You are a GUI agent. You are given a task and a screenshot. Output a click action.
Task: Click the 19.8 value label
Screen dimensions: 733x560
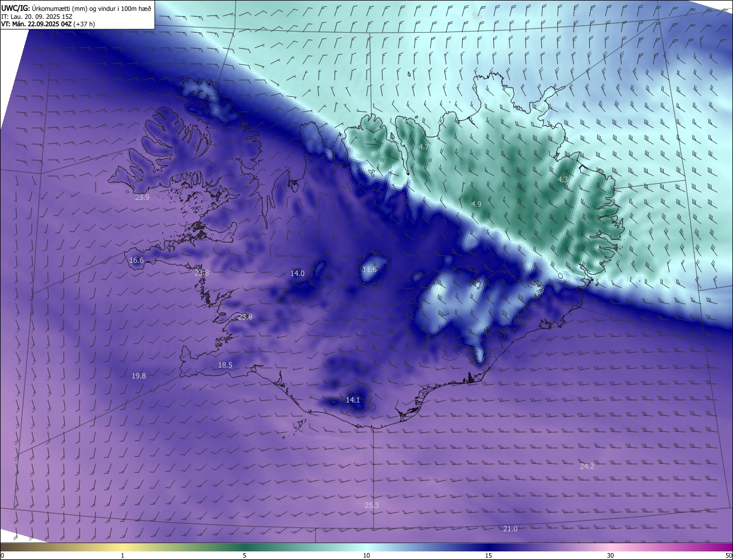click(x=139, y=376)
